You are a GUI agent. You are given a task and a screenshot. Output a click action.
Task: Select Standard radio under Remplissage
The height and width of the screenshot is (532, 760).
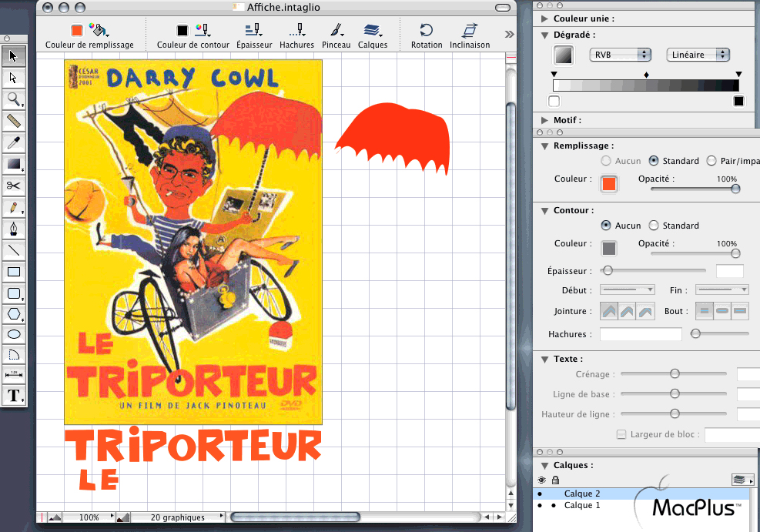(654, 160)
